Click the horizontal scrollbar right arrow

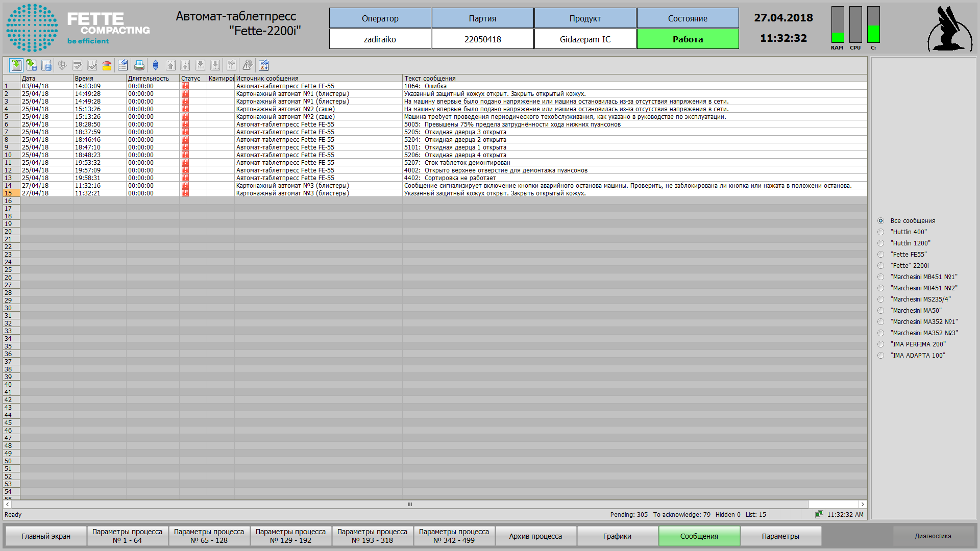point(863,504)
